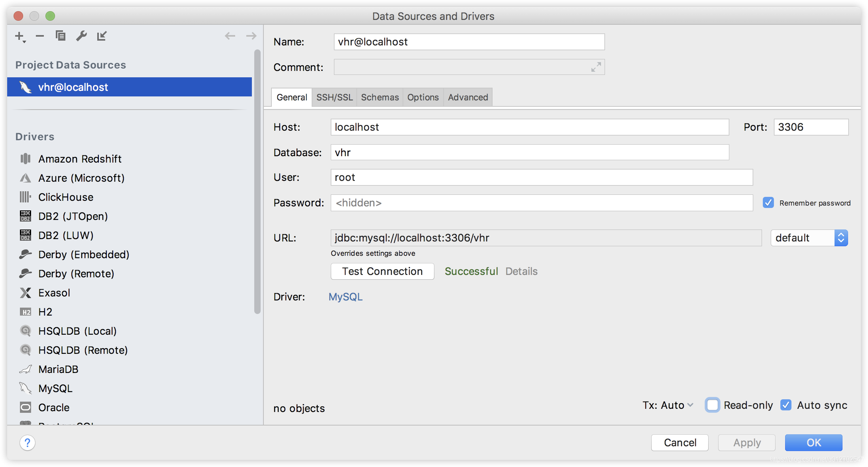Screen dimensions: 868x467
Task: Click the remove data source icon
Action: click(40, 36)
